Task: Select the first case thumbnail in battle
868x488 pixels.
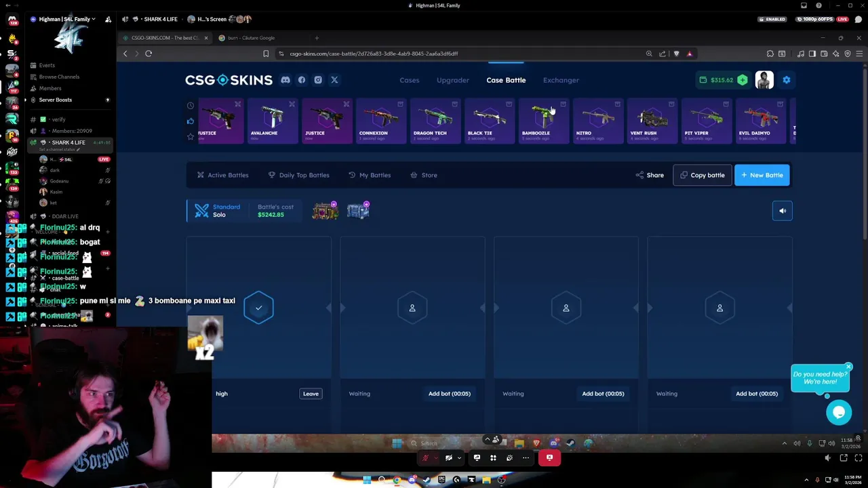Action: coord(325,211)
